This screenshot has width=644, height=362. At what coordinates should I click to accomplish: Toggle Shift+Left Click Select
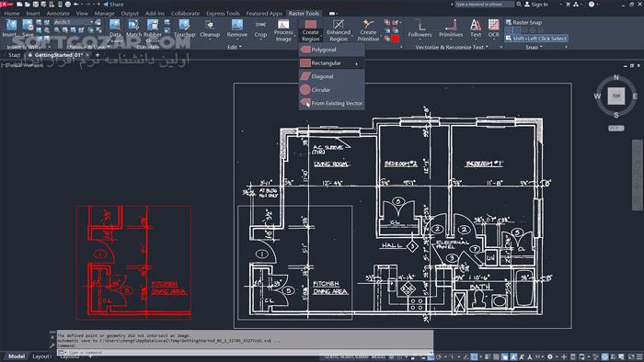[x=536, y=38]
